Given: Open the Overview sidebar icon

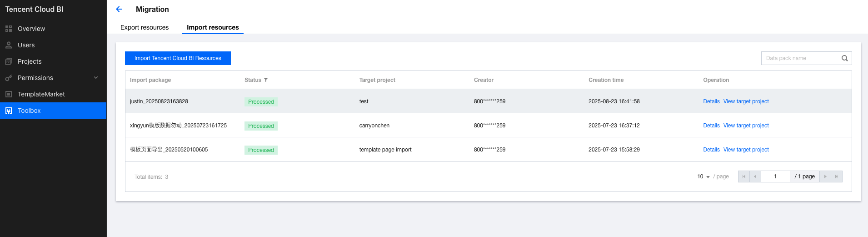Looking at the screenshot, I should (x=9, y=29).
